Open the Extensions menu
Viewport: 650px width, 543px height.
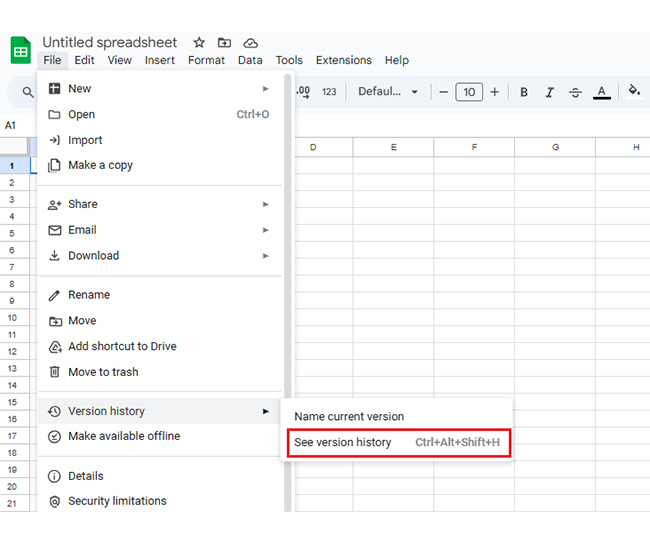click(343, 60)
